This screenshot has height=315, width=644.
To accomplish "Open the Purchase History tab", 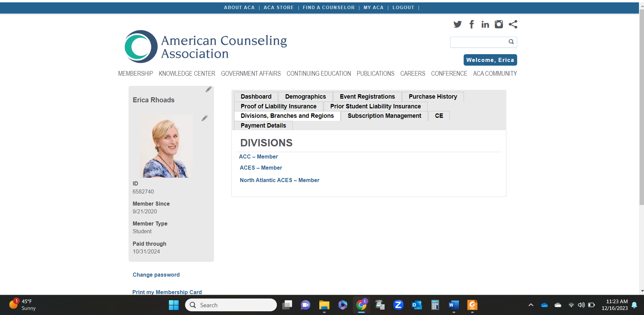I will pyautogui.click(x=432, y=97).
